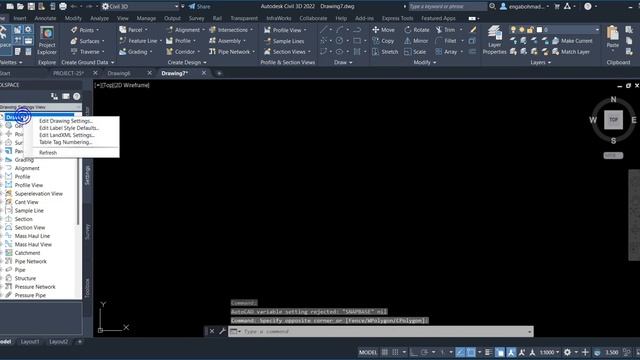Toggle lineweight display in status bar
This screenshot has width=640, height=360.
pos(488,352)
